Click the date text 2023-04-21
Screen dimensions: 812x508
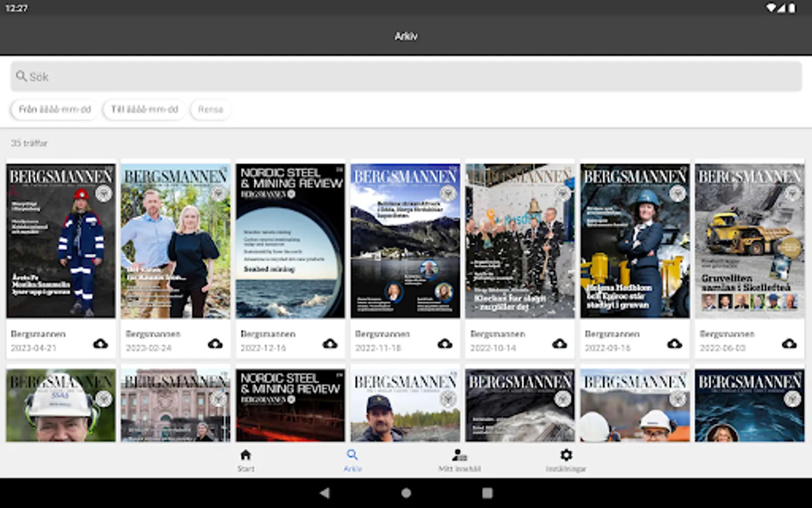coord(34,348)
